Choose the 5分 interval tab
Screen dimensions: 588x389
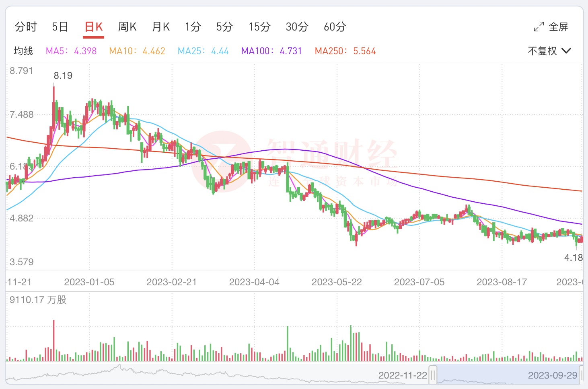(224, 27)
